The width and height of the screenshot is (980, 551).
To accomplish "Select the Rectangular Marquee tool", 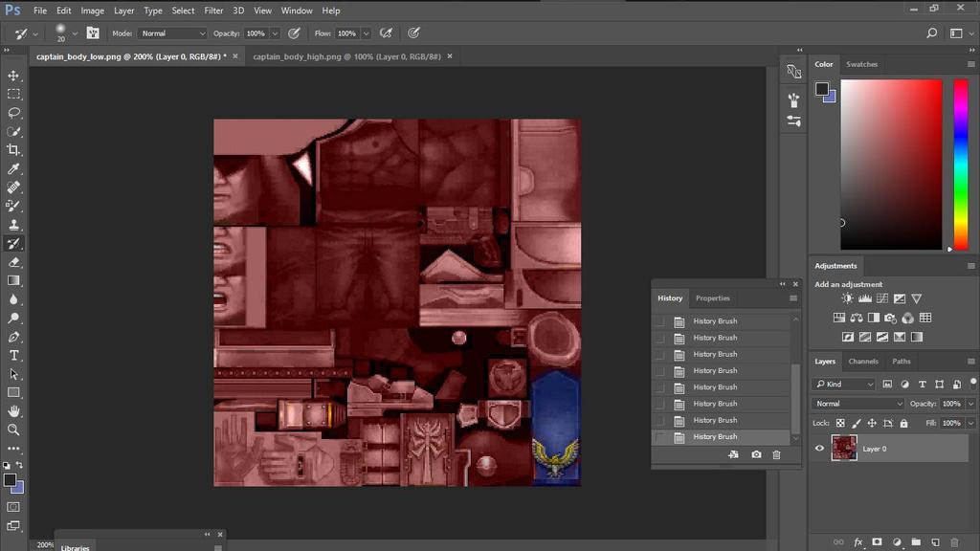I will 13,95.
